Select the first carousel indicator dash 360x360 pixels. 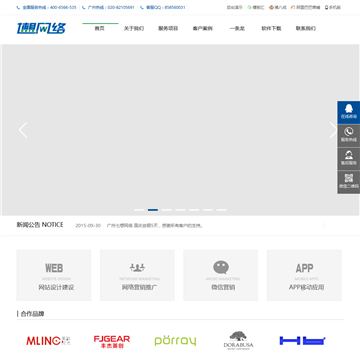tap(139, 210)
